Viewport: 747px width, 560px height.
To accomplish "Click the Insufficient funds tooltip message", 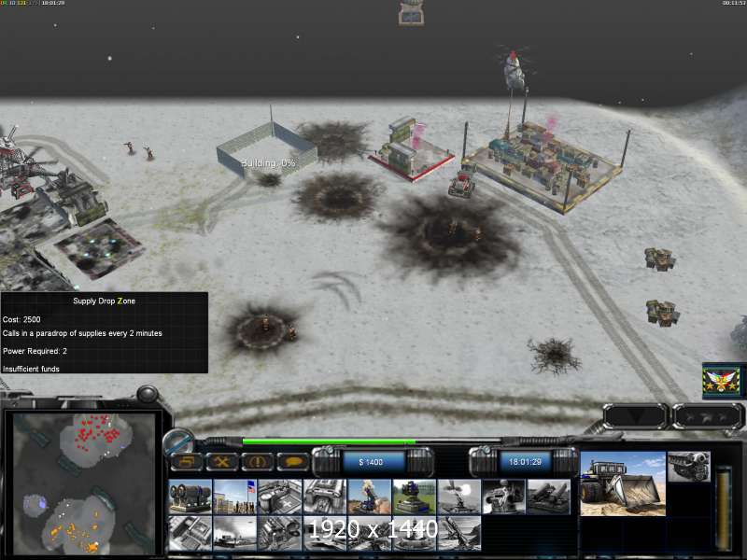I will pos(31,369).
